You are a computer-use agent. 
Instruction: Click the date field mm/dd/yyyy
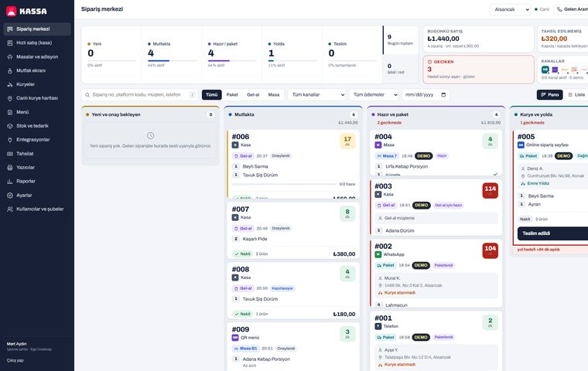tap(426, 95)
